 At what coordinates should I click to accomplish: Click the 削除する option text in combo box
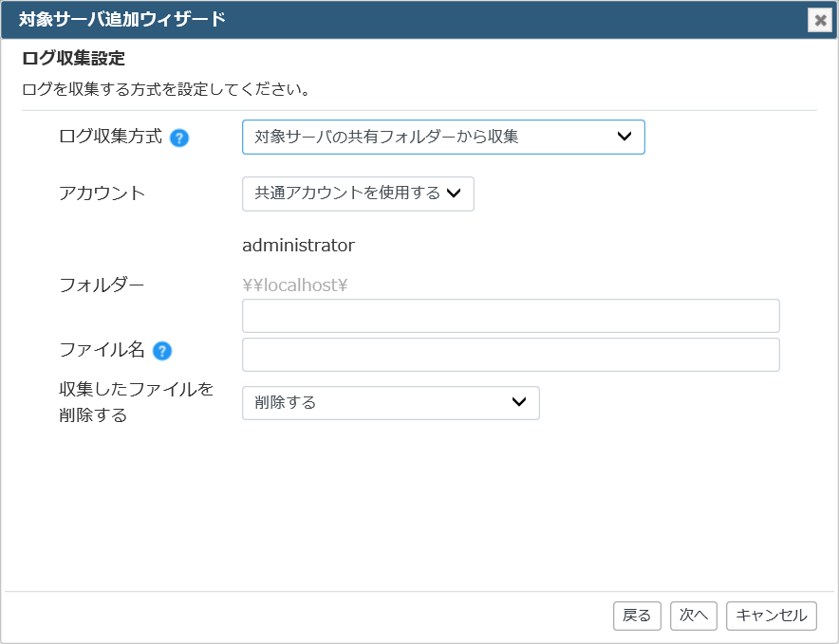pos(285,402)
